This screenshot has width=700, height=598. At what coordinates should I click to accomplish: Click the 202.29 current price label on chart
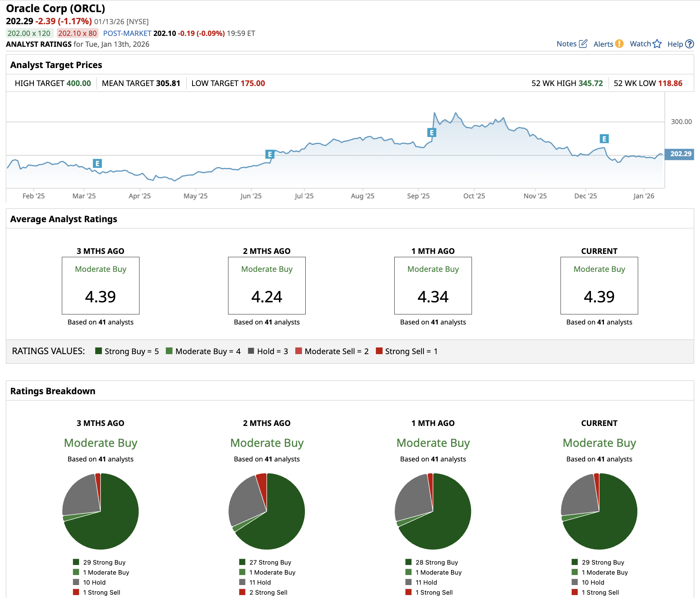tap(679, 154)
